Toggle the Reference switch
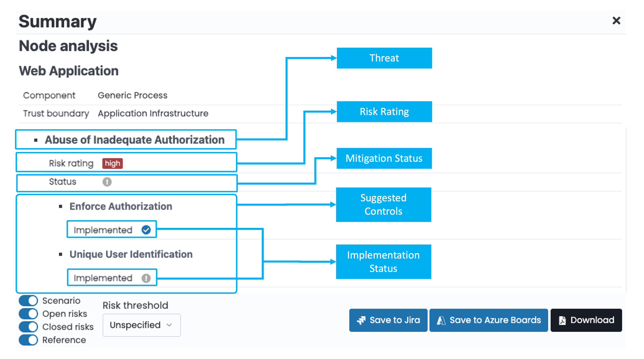The image size is (644, 359). pyautogui.click(x=28, y=340)
